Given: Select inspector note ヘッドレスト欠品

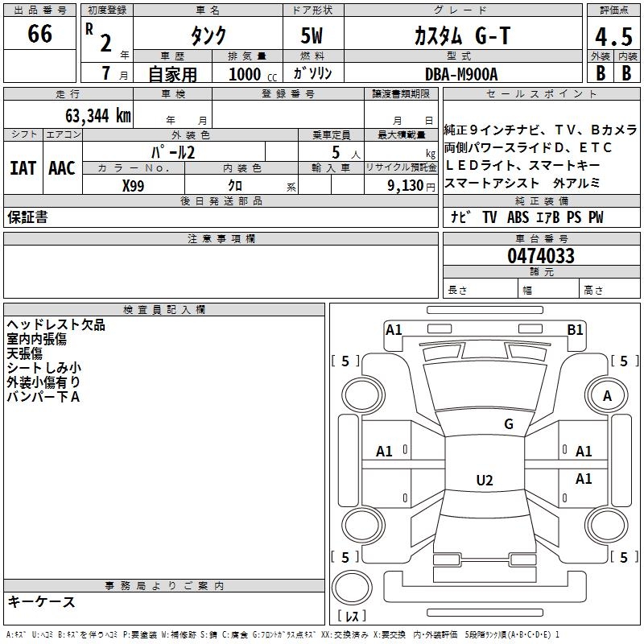Looking at the screenshot, I should pos(56,324).
